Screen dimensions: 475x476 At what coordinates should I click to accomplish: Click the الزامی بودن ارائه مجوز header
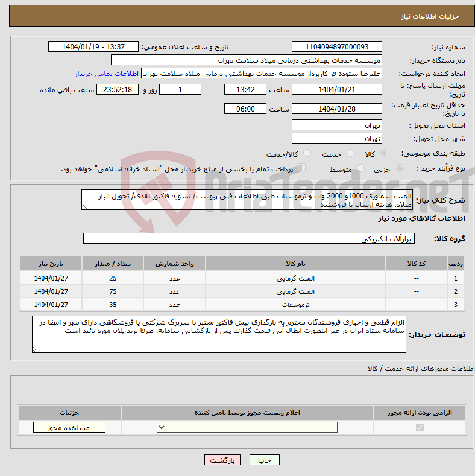tap(420, 413)
